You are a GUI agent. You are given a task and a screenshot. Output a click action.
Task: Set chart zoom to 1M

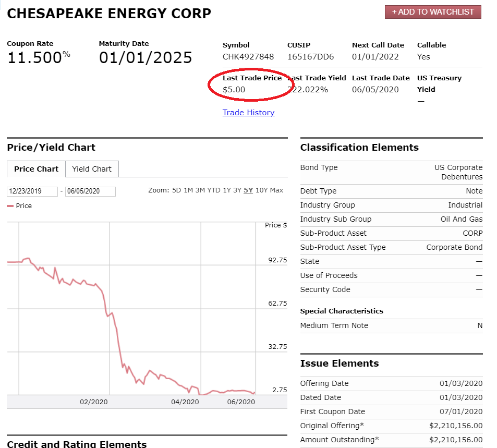(188, 190)
